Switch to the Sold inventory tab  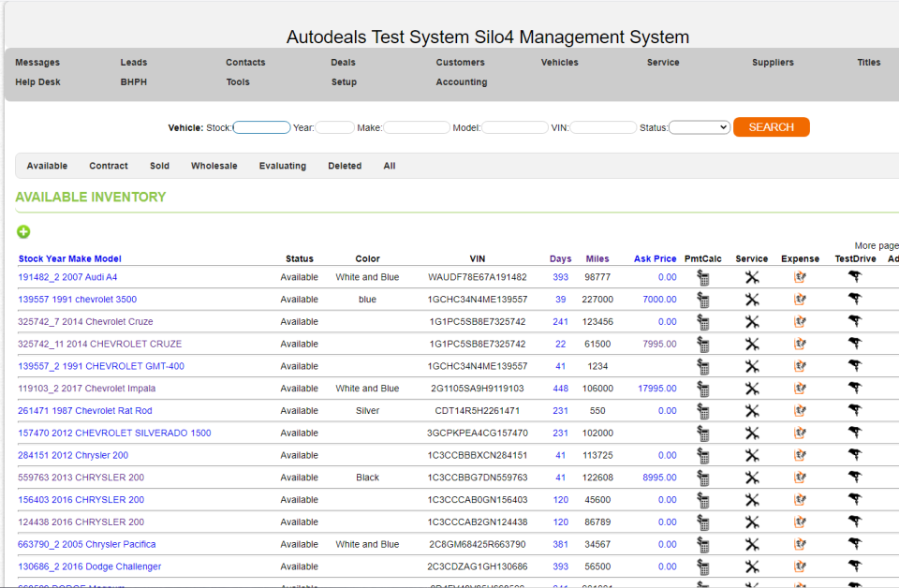[159, 166]
